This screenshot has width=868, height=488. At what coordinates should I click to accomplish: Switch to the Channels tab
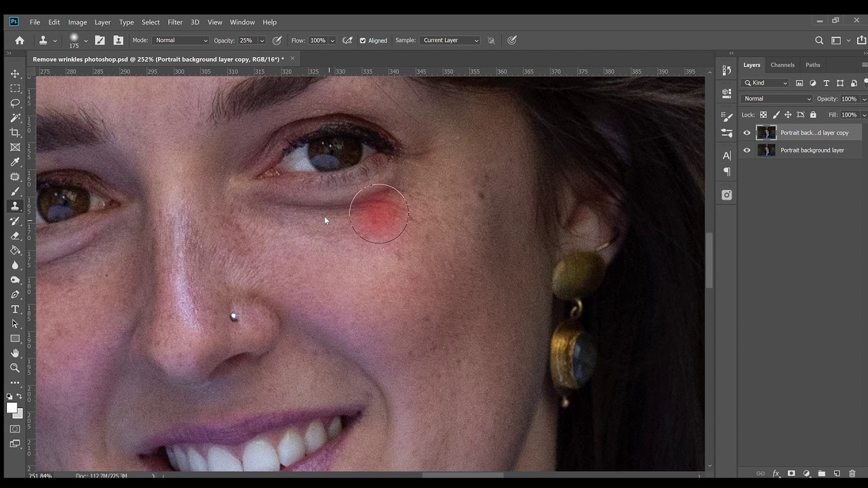(783, 64)
